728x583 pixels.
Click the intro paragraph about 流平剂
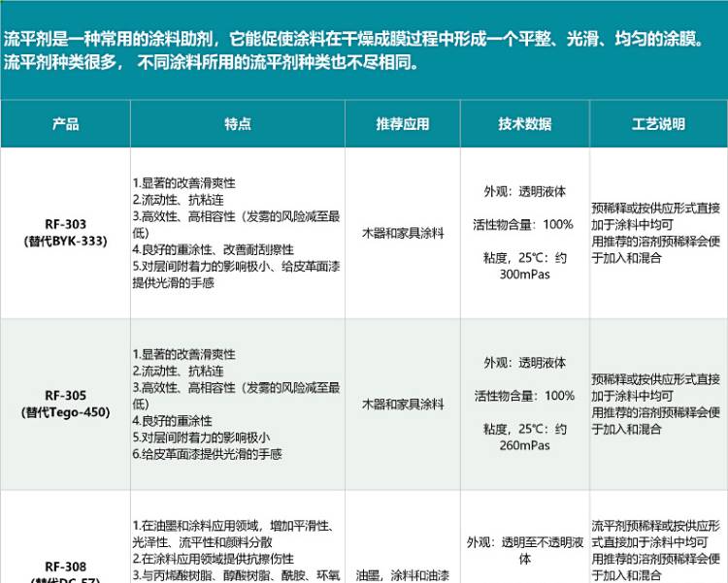pos(363,51)
